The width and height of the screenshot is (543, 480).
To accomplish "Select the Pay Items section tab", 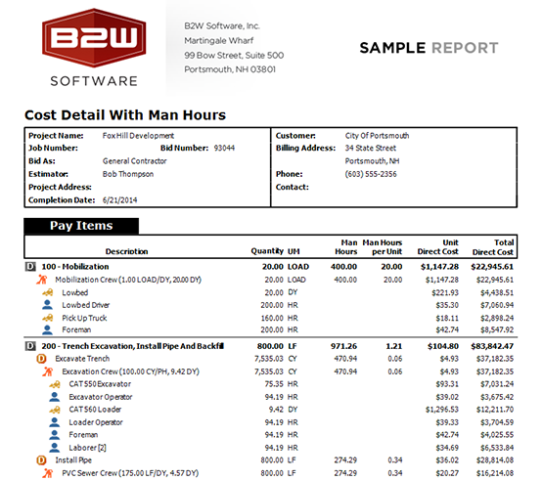I will 81,226.
